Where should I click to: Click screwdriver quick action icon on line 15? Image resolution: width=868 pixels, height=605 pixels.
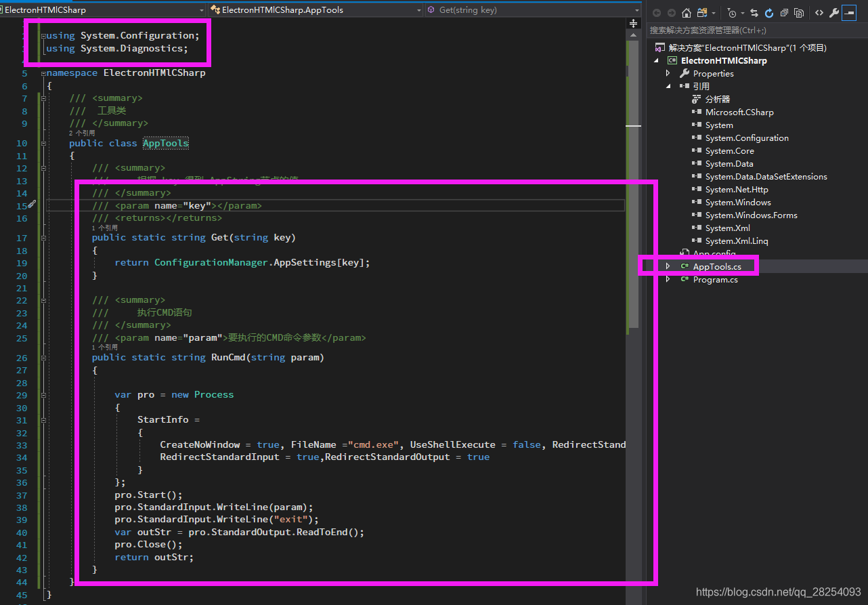coord(31,204)
